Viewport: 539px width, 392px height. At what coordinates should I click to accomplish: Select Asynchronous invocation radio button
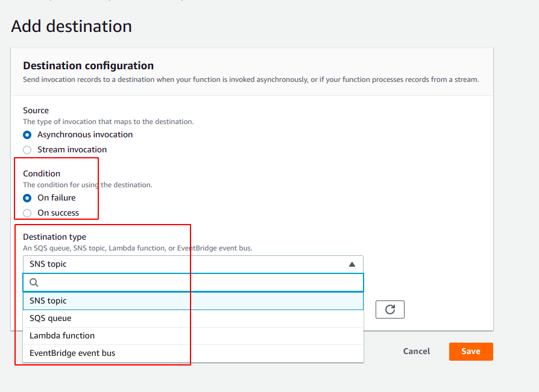click(27, 135)
